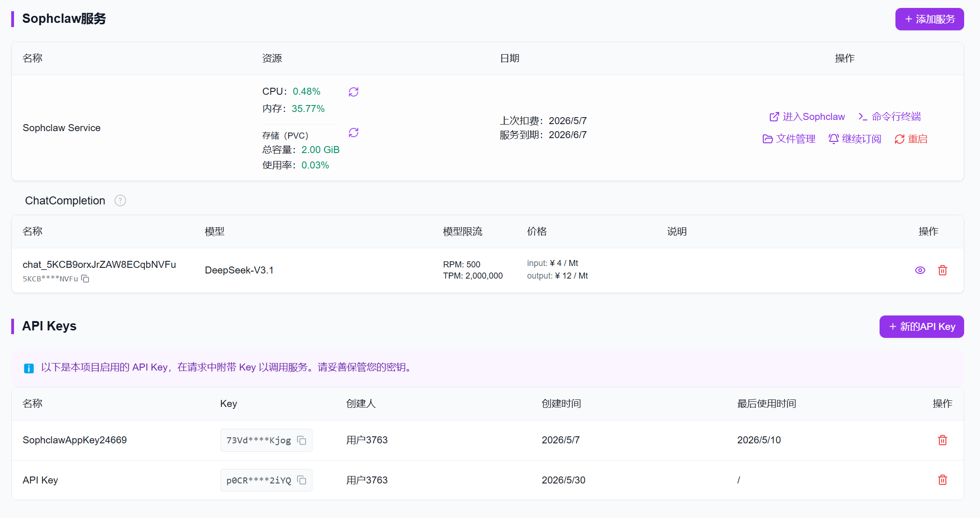980x518 pixels.
Task: Click the TPM: 2,000,000 value
Action: pos(473,276)
